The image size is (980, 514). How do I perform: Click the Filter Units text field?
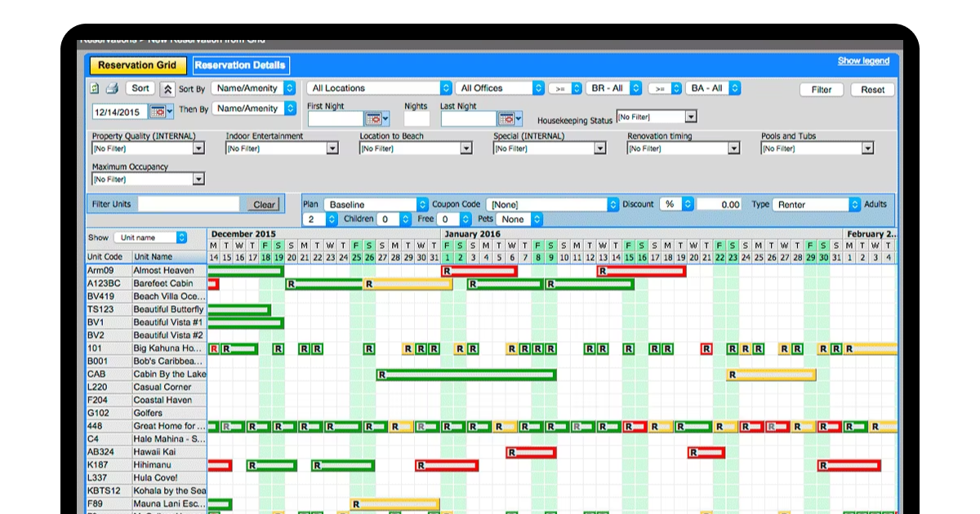(x=189, y=205)
